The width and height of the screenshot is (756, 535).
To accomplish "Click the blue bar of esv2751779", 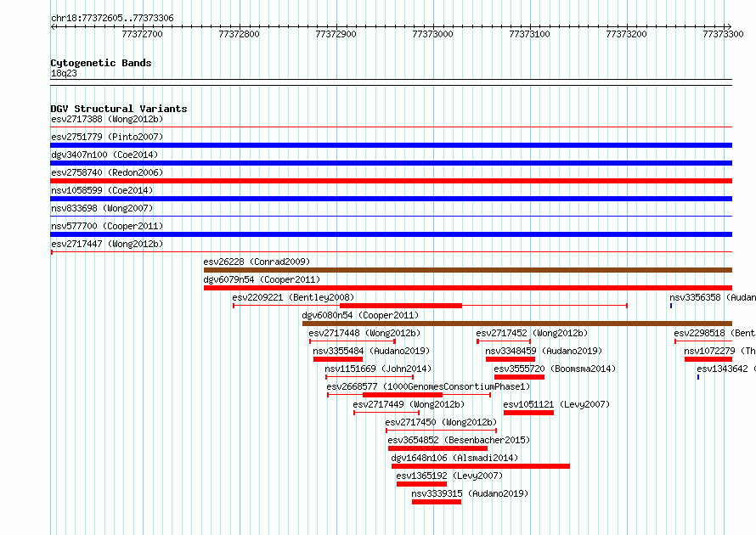I will [x=391, y=145].
